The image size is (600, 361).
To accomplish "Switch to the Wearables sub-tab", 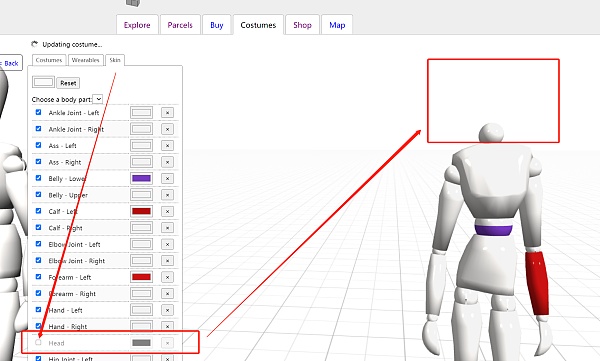I will click(86, 60).
